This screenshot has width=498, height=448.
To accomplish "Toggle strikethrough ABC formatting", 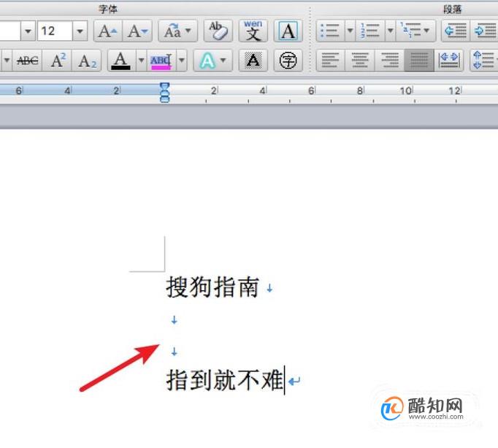I will point(27,60).
